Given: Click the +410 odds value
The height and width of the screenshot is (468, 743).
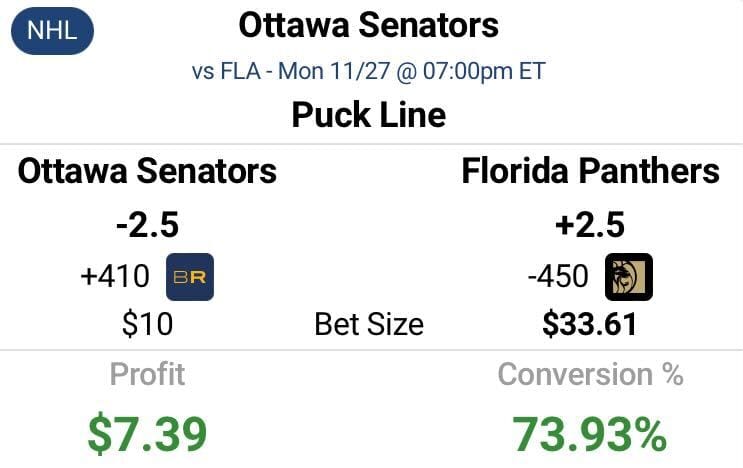Looking at the screenshot, I should pyautogui.click(x=115, y=277).
